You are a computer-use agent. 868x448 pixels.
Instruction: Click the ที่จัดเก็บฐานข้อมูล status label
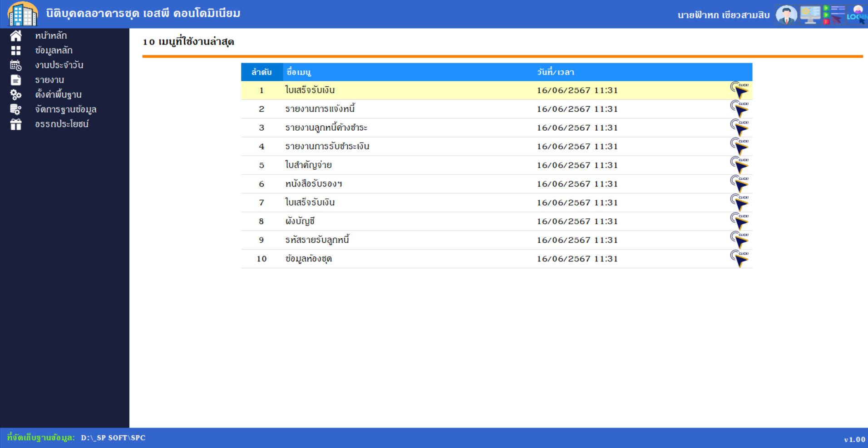coord(41,438)
